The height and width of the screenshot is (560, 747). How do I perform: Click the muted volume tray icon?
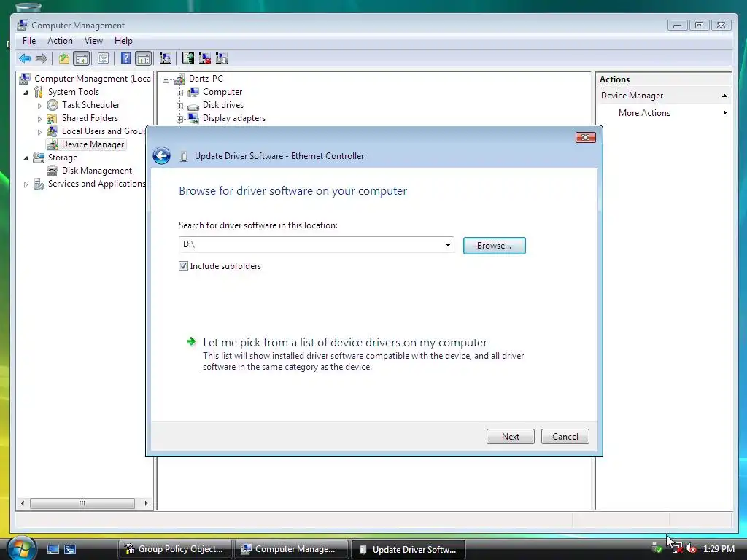[x=692, y=549]
